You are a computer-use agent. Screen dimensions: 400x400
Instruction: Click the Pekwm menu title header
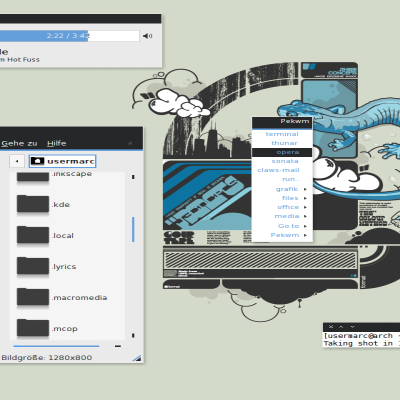tap(282, 122)
